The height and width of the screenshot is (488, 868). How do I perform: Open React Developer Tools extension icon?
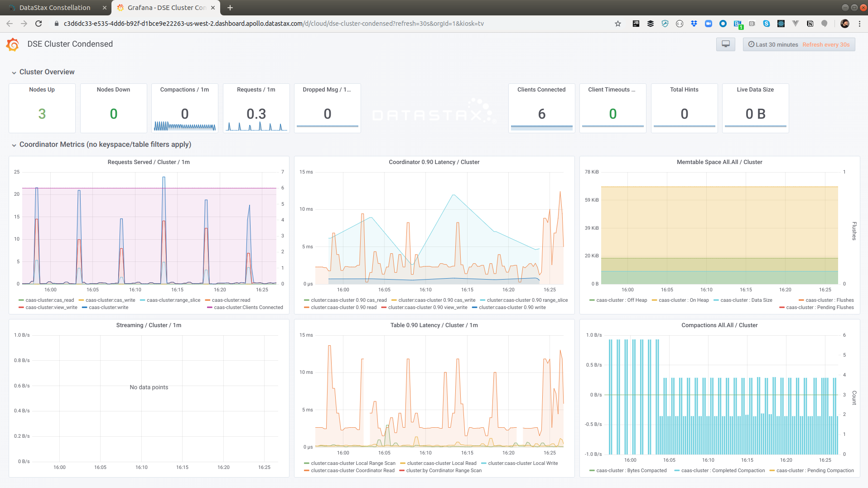click(781, 24)
